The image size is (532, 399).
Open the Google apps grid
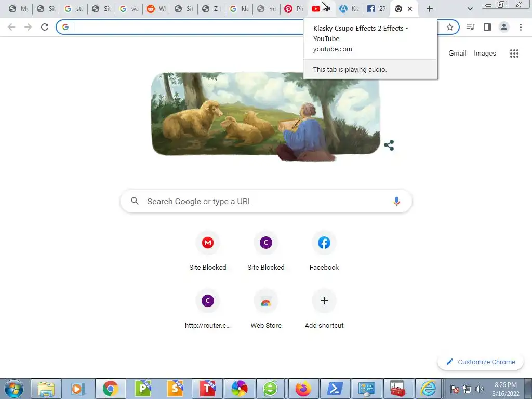[514, 54]
